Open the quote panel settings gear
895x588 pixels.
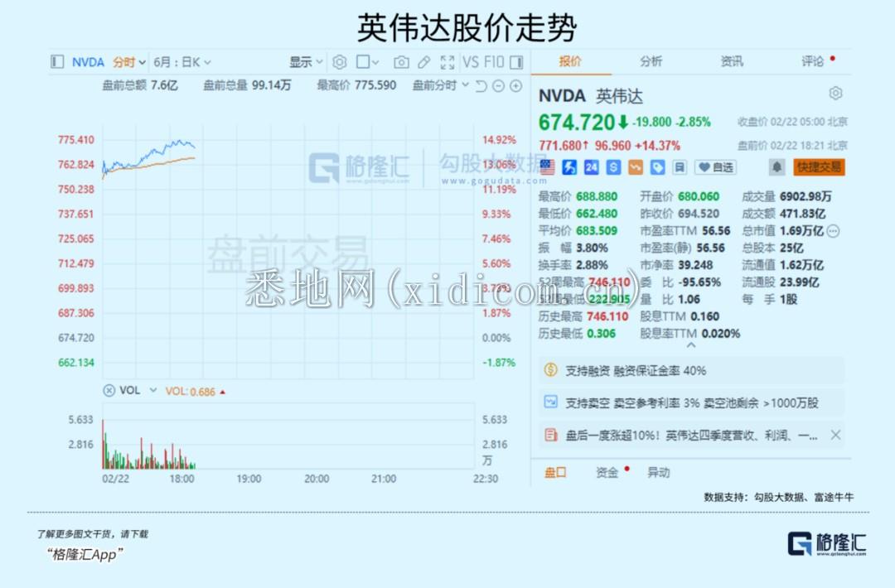click(x=835, y=93)
